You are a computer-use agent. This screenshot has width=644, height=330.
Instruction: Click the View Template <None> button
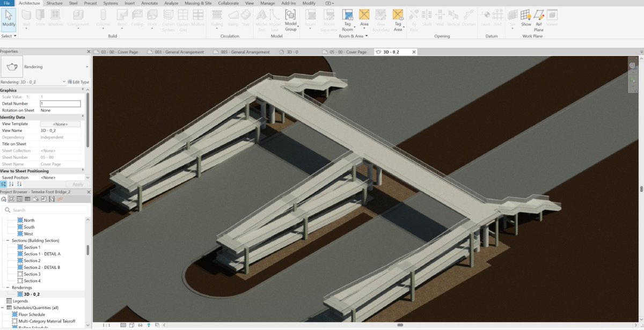60,124
